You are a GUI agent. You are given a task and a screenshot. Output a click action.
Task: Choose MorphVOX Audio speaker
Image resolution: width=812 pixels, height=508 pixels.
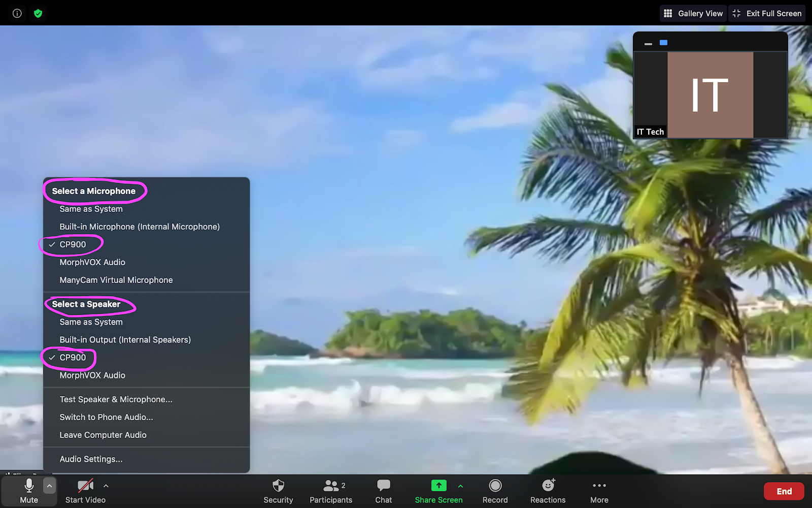pyautogui.click(x=147, y=375)
